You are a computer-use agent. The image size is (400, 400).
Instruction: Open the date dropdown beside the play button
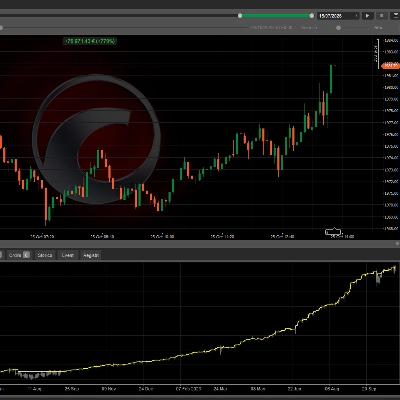(x=338, y=16)
